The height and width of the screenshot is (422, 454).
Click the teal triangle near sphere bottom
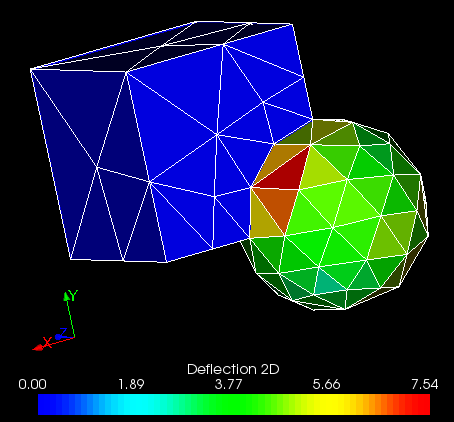click(x=327, y=283)
